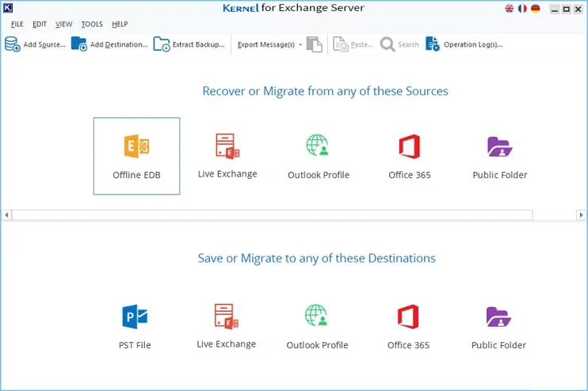Click the Paste toolbar icon
588x391 pixels.
point(341,44)
